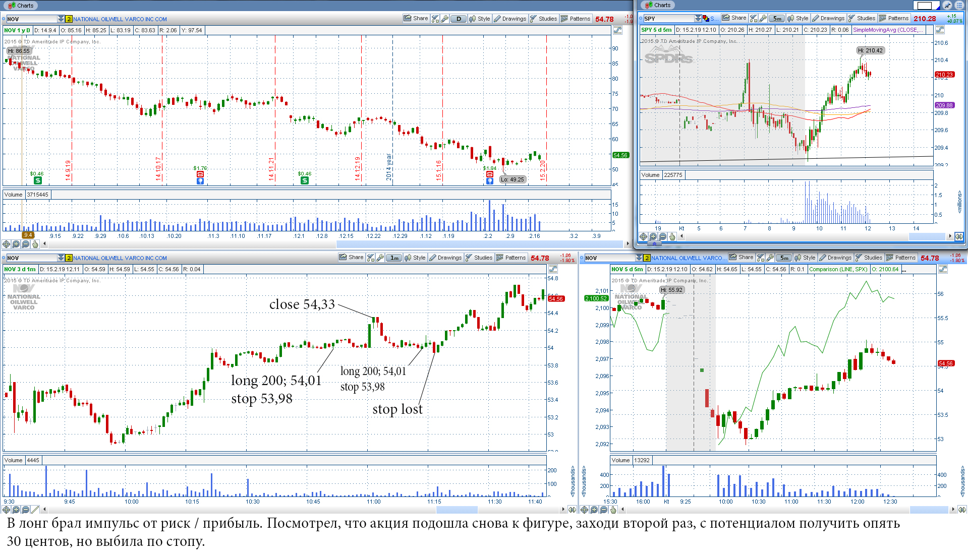
Task: Click Charts tab of main window
Action: [x=21, y=6]
